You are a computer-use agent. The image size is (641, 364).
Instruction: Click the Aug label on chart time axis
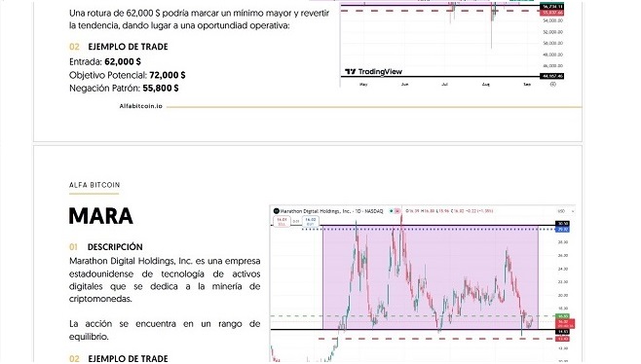(x=486, y=84)
